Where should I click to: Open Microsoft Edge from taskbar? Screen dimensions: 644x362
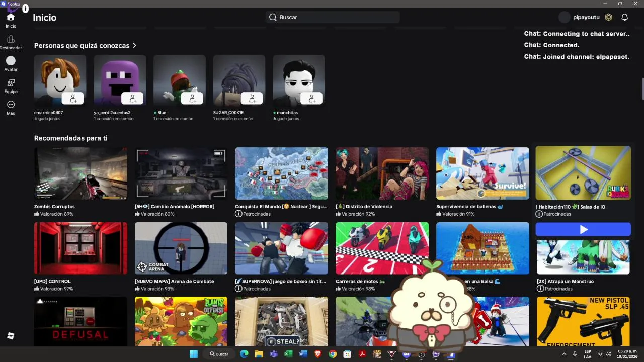[x=244, y=354]
